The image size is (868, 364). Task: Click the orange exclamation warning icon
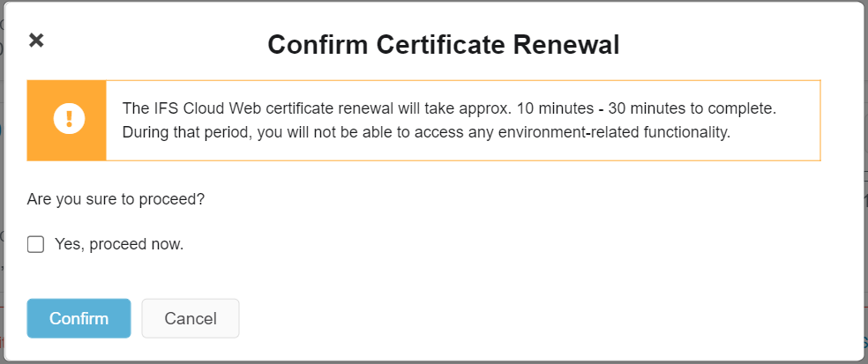[69, 118]
